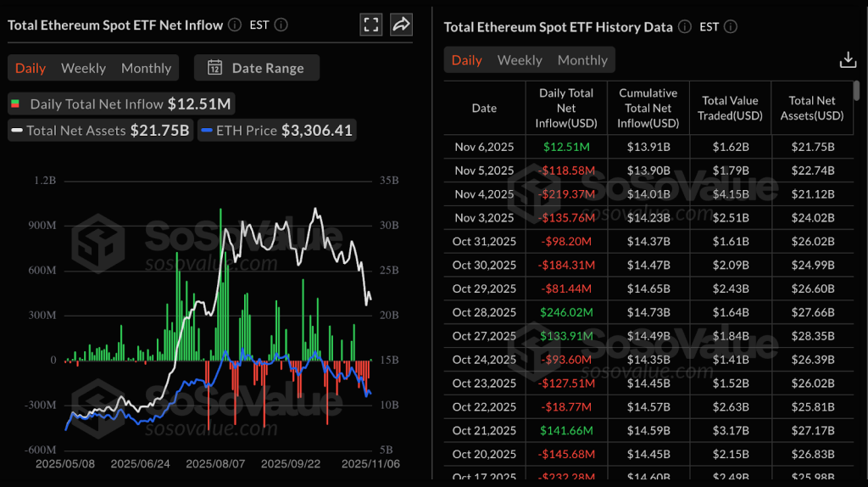868x487 pixels.
Task: Select the Weekly tab in the history table
Action: 520,60
